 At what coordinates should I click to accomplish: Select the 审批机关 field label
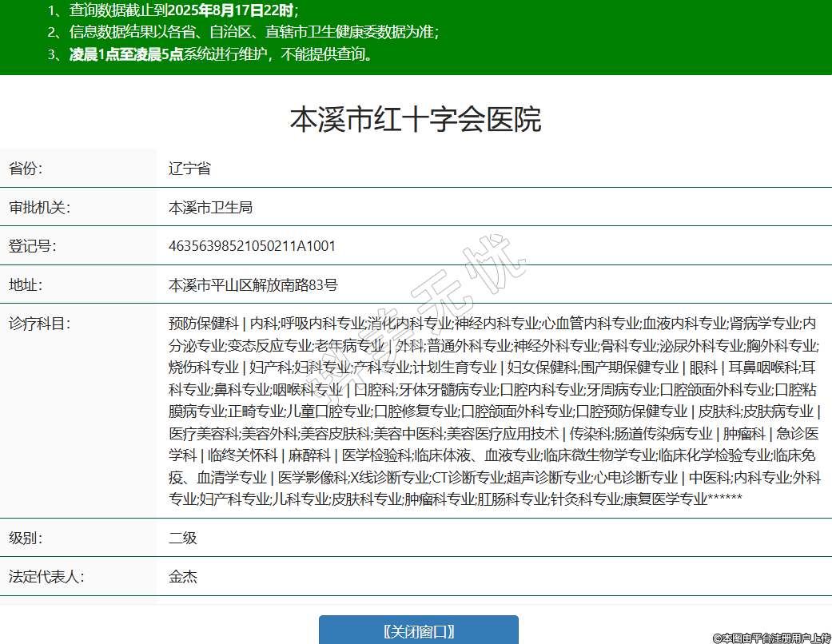[39, 208]
